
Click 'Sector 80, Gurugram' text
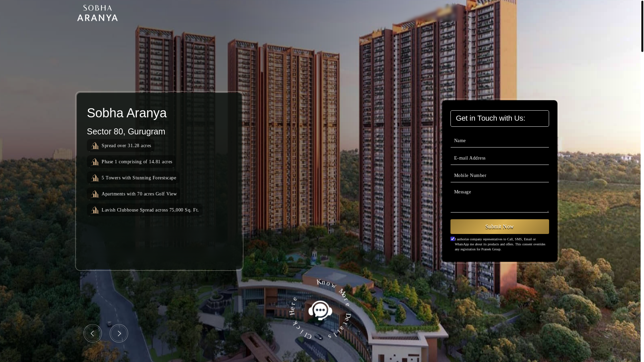pyautogui.click(x=126, y=131)
